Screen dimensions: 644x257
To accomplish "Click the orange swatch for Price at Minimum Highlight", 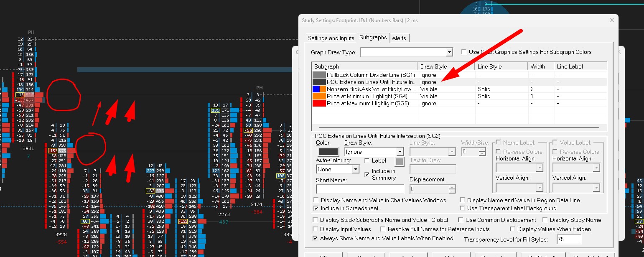I will (319, 96).
